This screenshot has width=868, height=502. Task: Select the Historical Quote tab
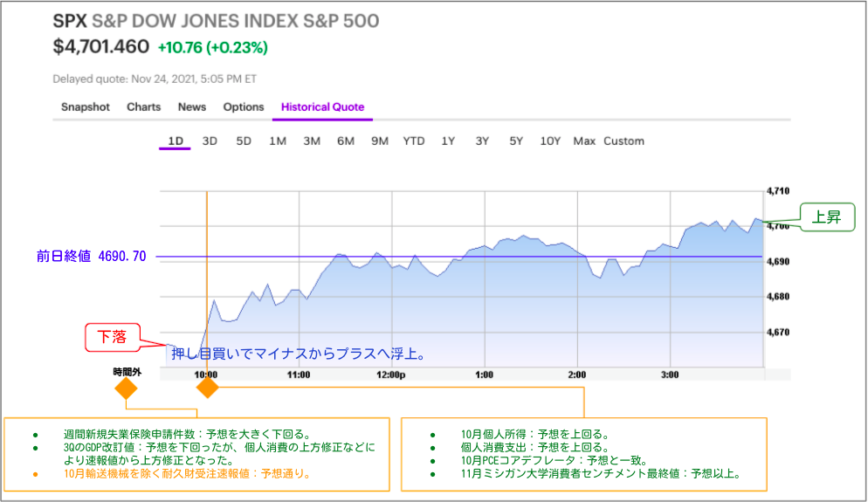[x=323, y=107]
